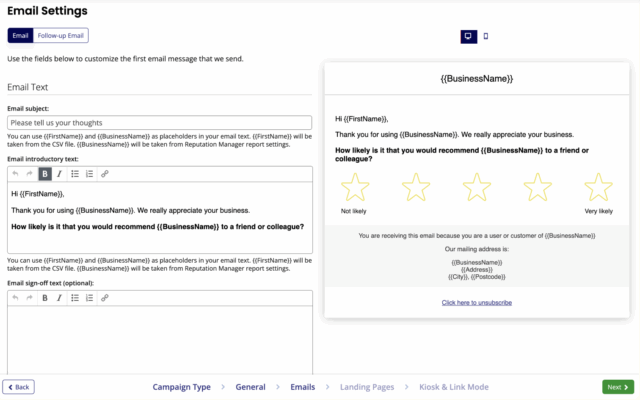Image resolution: width=640 pixels, height=400 pixels.
Task: Insert numbered list in sign-off text editor
Action: [89, 298]
